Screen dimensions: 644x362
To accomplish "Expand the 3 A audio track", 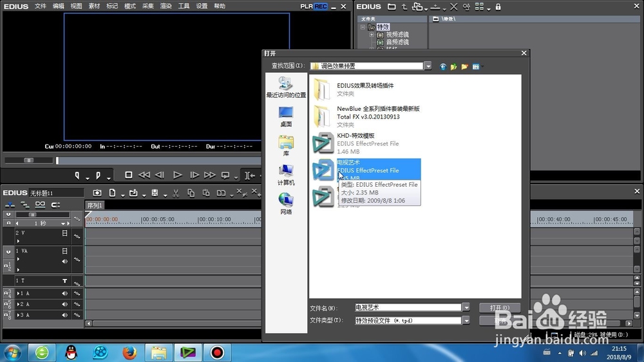I will 18,315.
